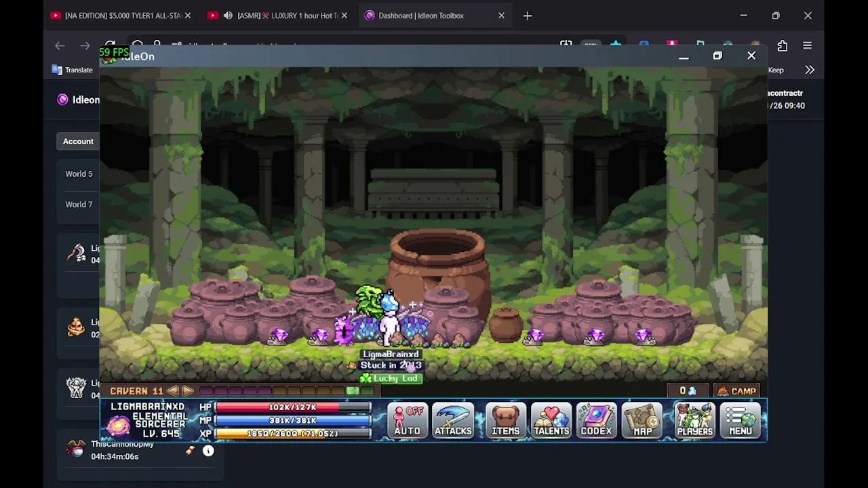The height and width of the screenshot is (488, 868).
Task: Click the info circle on ThisCannonOpMy card
Action: pos(208,451)
